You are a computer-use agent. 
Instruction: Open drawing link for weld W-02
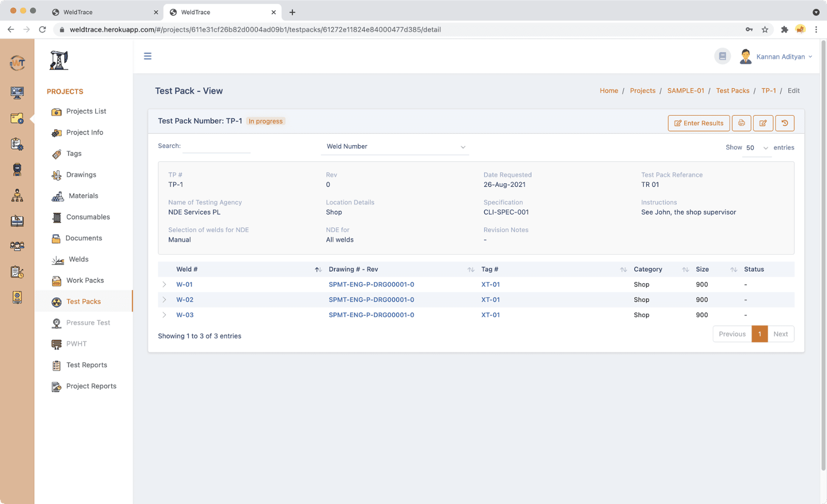[x=371, y=300]
